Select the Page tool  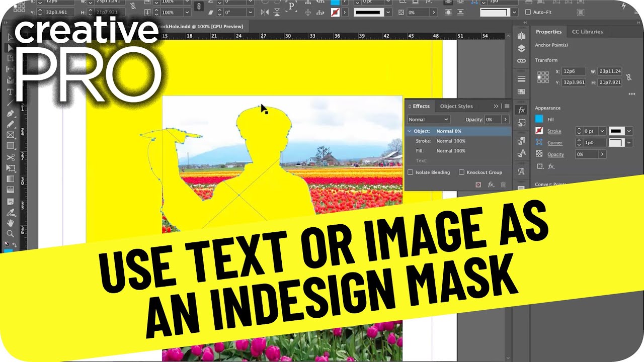(x=10, y=59)
